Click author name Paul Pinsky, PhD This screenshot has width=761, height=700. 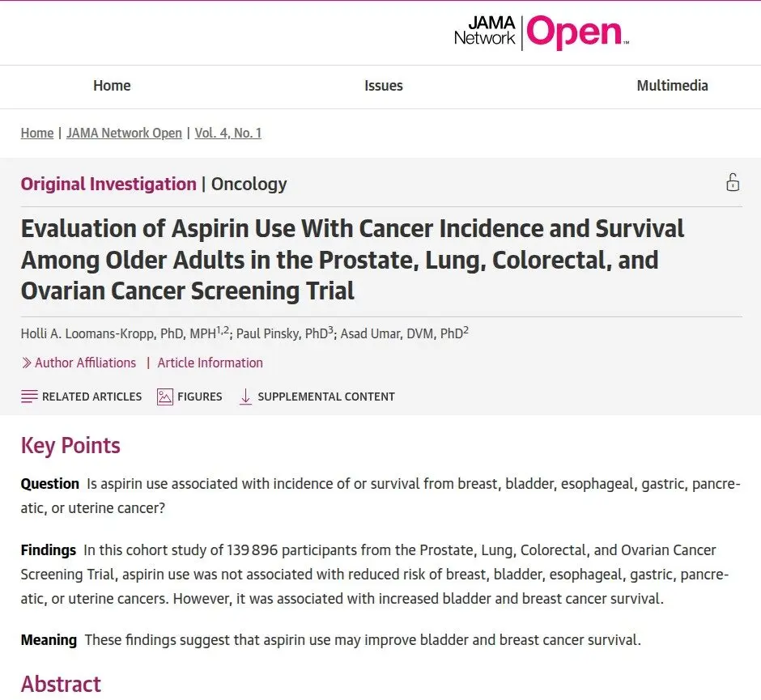pos(282,333)
